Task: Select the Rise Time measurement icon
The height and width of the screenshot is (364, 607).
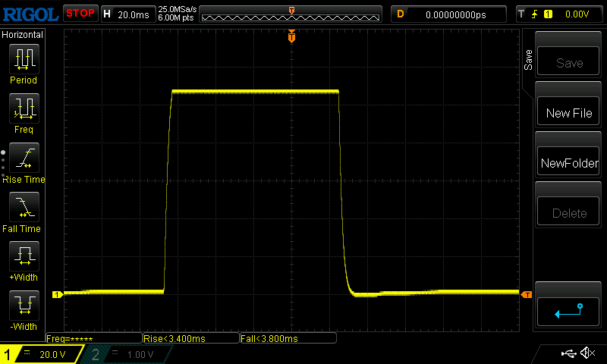Action: click(x=24, y=158)
